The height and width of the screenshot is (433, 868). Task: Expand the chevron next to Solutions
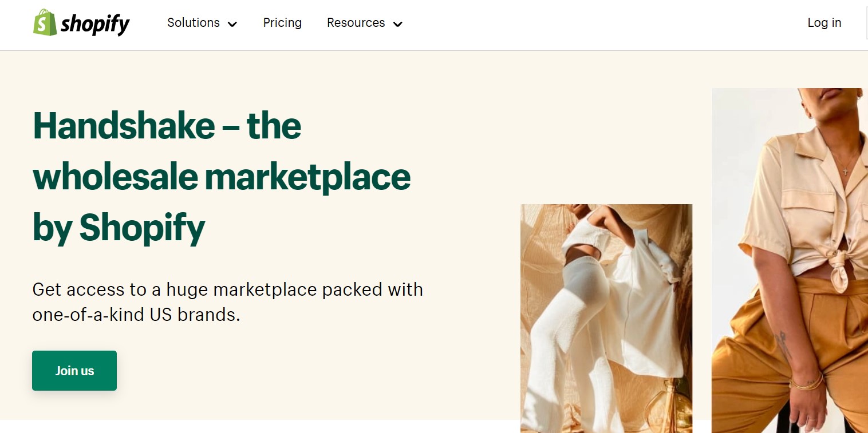point(232,24)
